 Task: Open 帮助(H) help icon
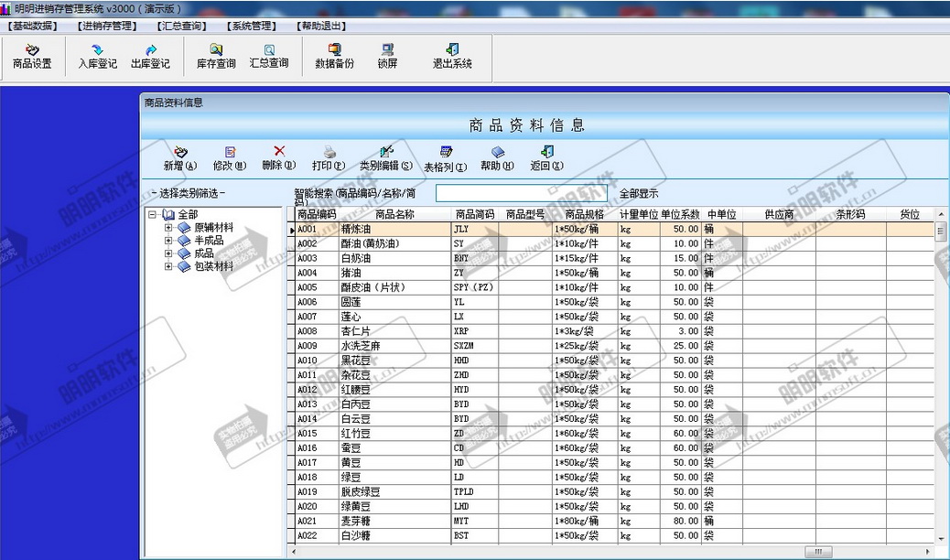tap(497, 158)
